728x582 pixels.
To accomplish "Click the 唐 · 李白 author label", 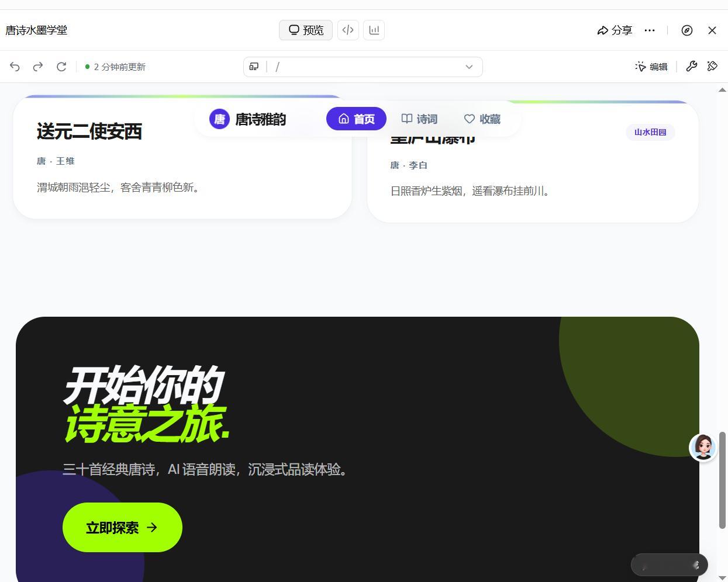I will coord(409,165).
